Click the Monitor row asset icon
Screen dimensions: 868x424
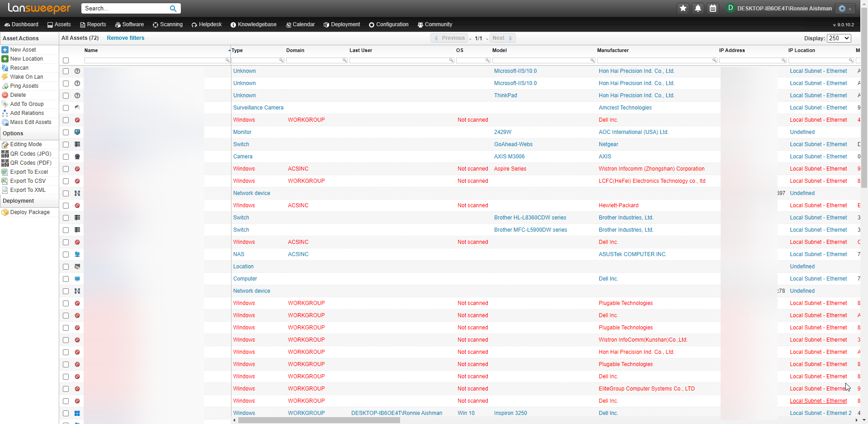77,132
